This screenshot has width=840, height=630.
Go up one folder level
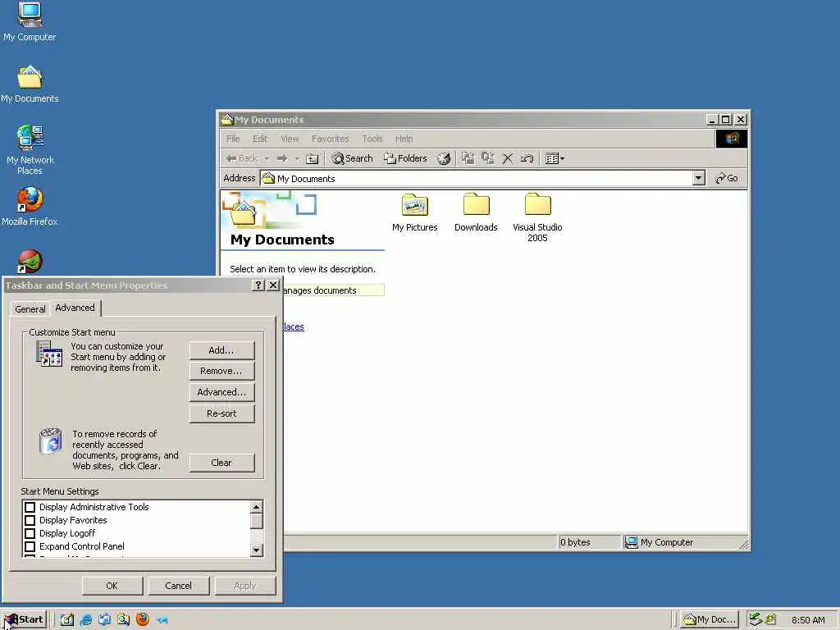pyautogui.click(x=312, y=158)
